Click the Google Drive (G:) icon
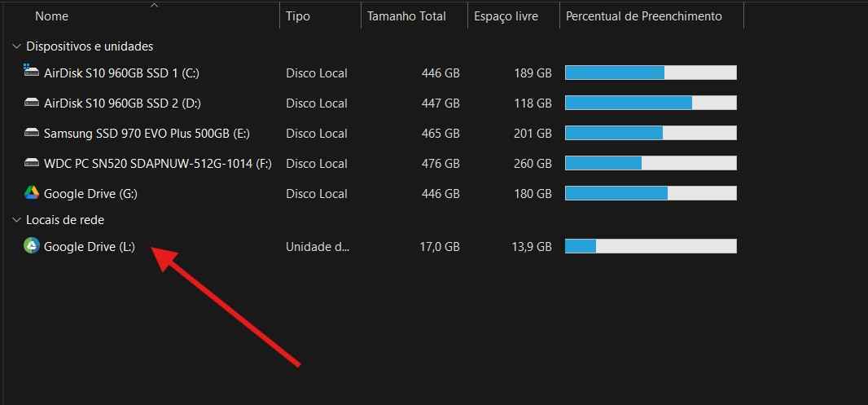Screen dimensions: 868x405 tap(32, 193)
